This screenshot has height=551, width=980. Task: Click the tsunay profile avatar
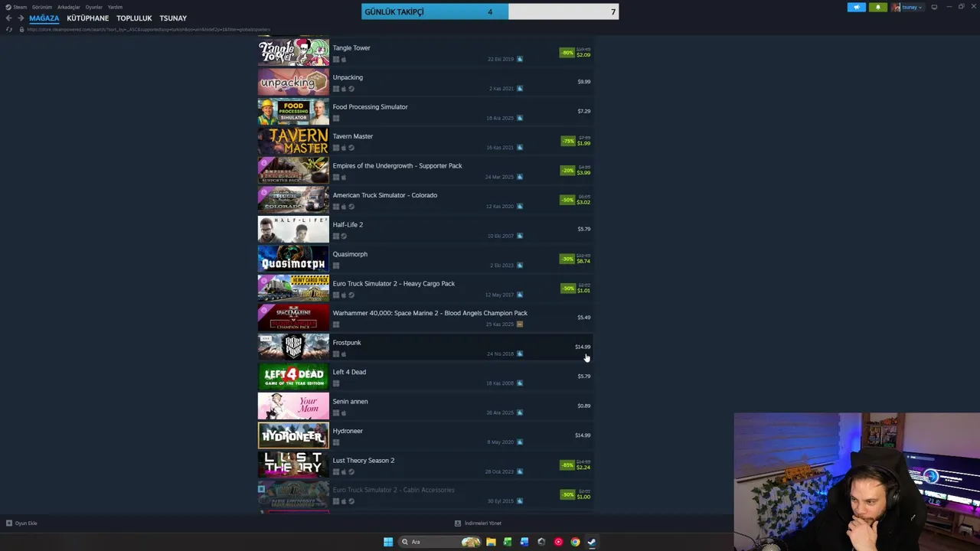point(897,7)
